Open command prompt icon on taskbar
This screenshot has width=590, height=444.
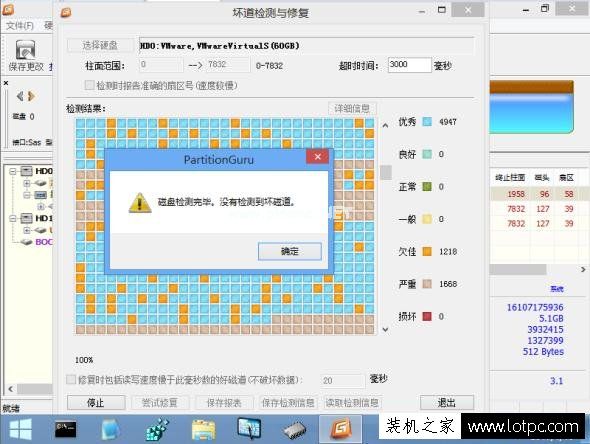coord(65,429)
